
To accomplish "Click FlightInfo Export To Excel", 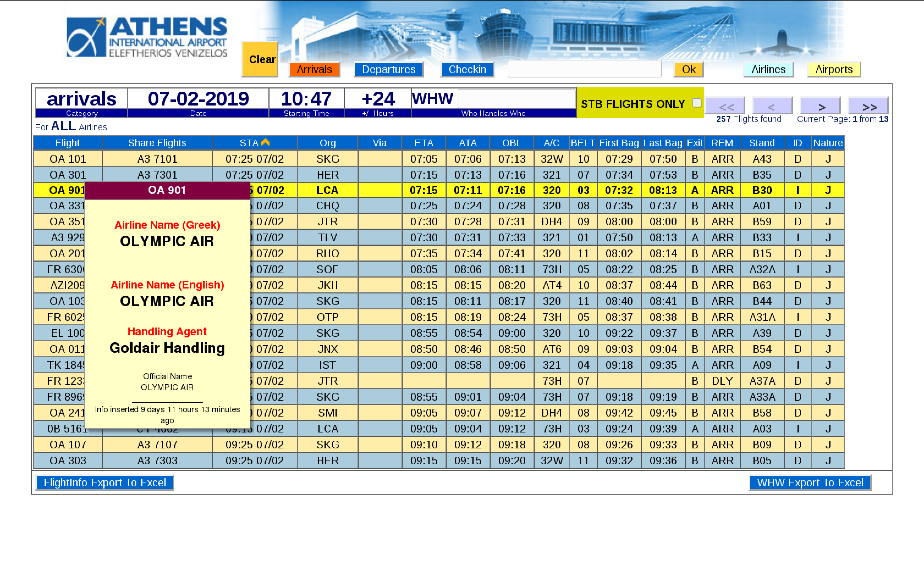I will tap(105, 482).
